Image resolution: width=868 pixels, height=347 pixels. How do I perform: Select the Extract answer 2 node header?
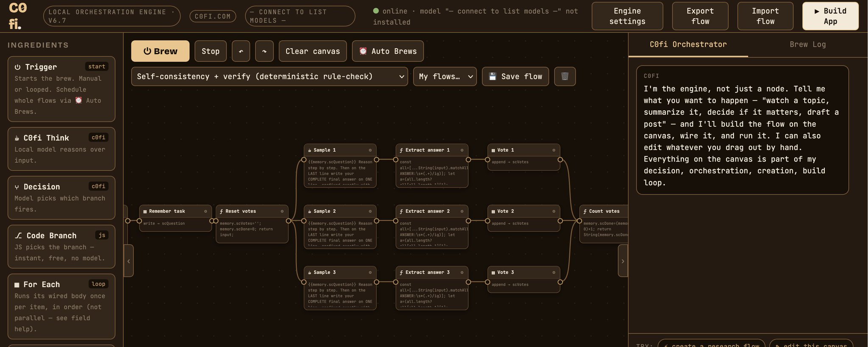(432, 211)
